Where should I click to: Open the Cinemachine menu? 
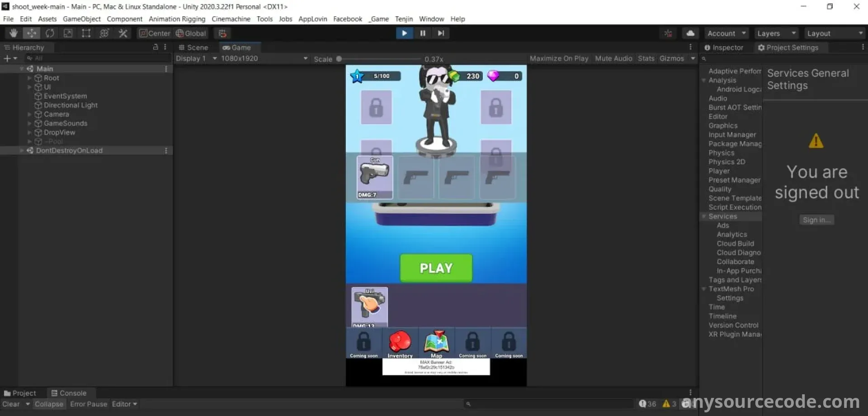click(231, 19)
